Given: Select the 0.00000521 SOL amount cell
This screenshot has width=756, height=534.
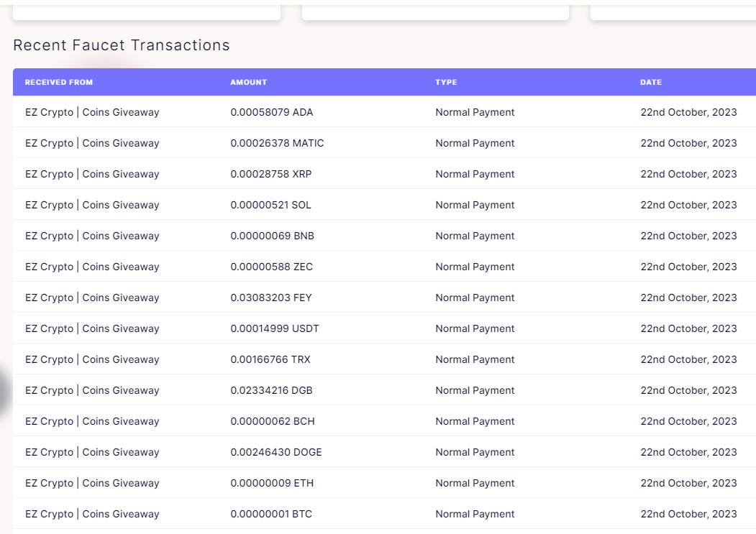Looking at the screenshot, I should tap(271, 205).
